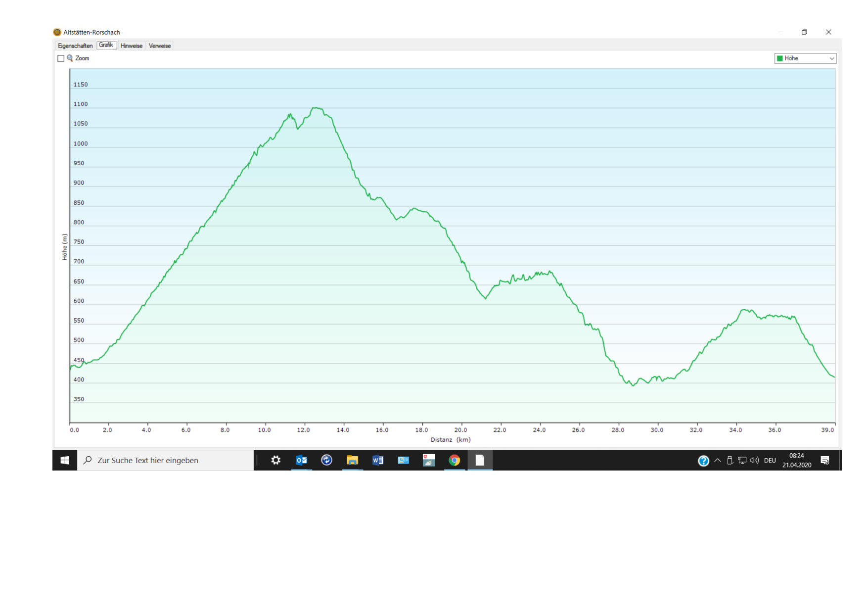Open Settings gear in taskbar
The image size is (868, 614).
(275, 460)
